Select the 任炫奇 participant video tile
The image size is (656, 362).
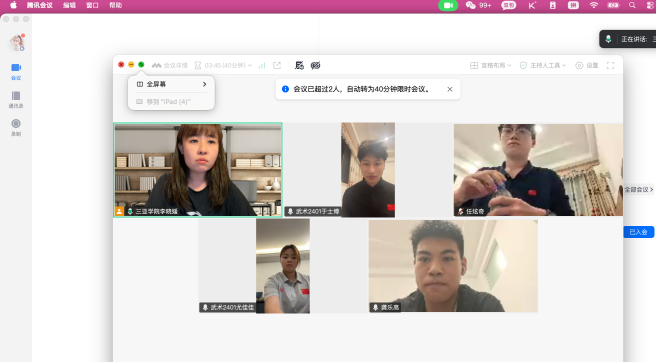(x=538, y=169)
